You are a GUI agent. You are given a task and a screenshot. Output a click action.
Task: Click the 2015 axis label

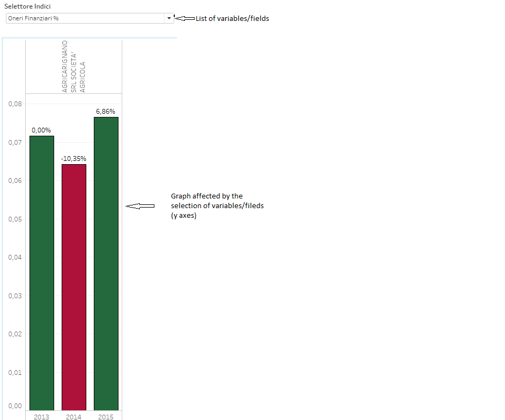[106, 417]
